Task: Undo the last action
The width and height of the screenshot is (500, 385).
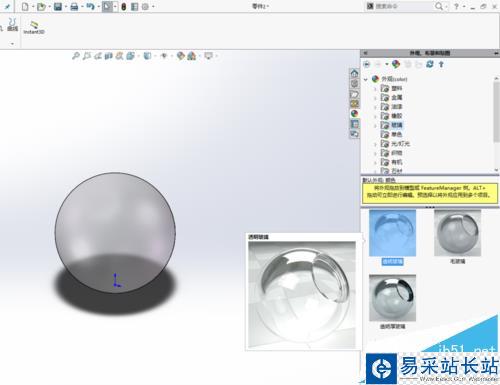Action: (x=90, y=6)
